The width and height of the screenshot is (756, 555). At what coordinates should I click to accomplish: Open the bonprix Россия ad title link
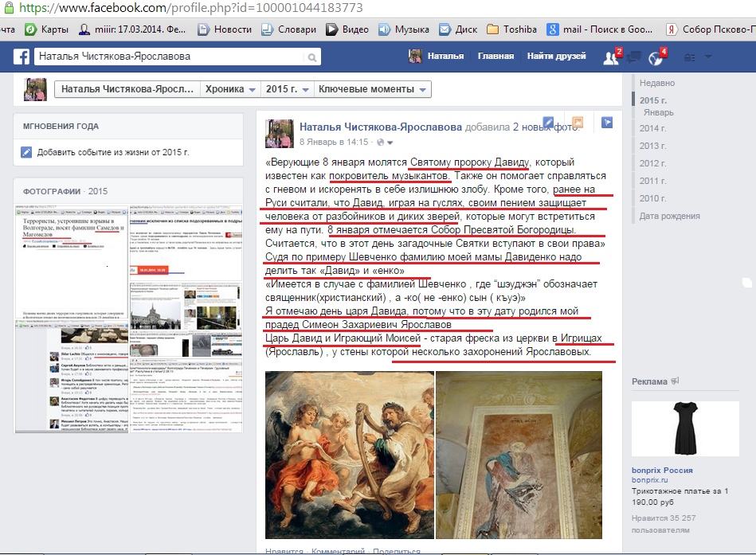pos(662,471)
